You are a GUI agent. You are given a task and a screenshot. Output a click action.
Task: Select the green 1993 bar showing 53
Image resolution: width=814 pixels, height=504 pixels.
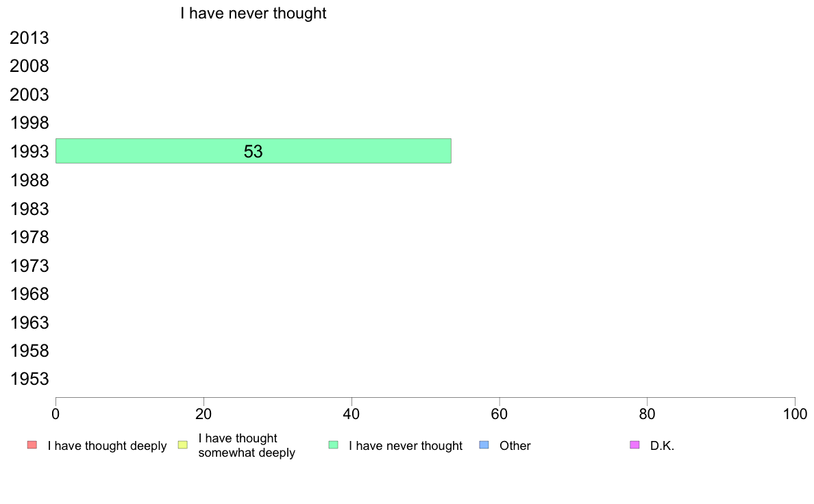click(x=254, y=151)
